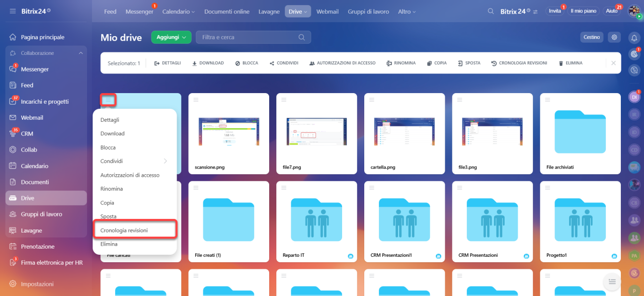This screenshot has height=296, width=644.
Task: Open Autorizzazioni di accesso in the toolbar
Action: (x=342, y=63)
